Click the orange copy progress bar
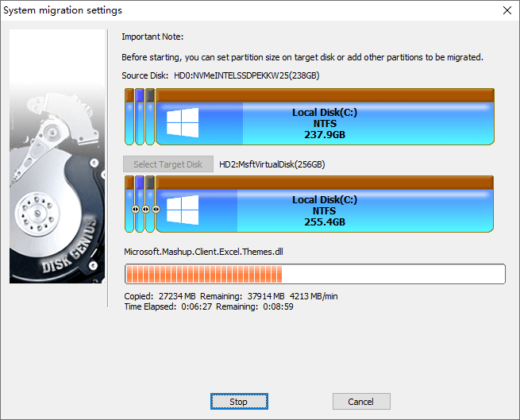This screenshot has width=520, height=420. coord(315,274)
